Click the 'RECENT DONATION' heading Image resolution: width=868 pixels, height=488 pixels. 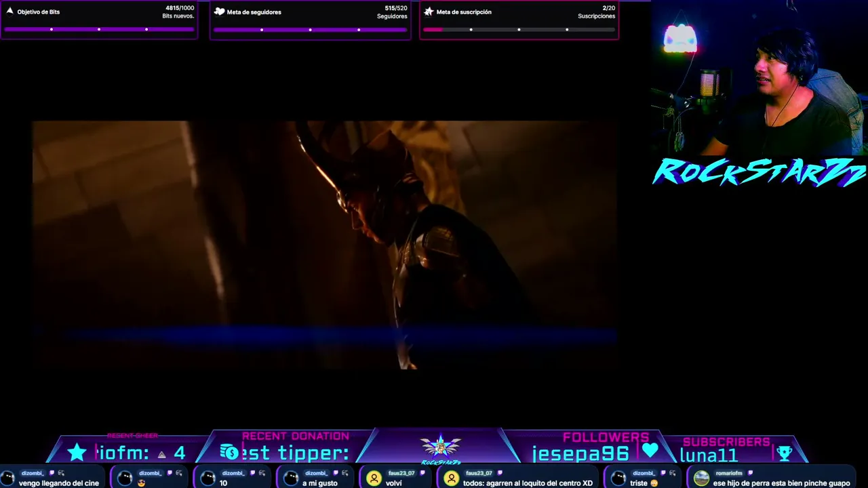click(x=296, y=436)
